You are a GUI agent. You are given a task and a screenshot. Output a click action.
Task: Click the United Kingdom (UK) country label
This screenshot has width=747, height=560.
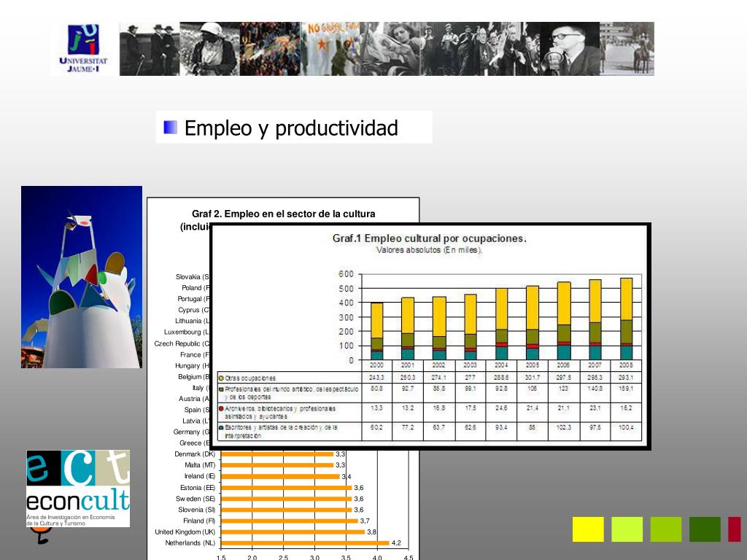[x=185, y=532]
